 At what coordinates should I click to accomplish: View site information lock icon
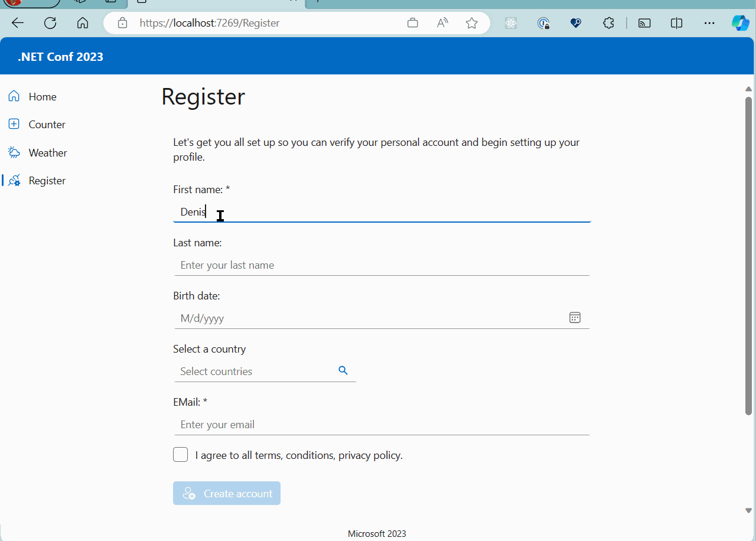122,23
